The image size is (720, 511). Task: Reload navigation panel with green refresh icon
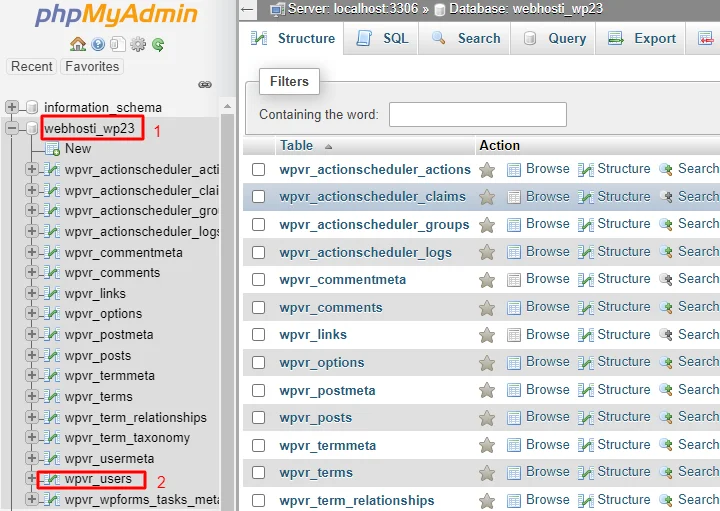pos(158,45)
